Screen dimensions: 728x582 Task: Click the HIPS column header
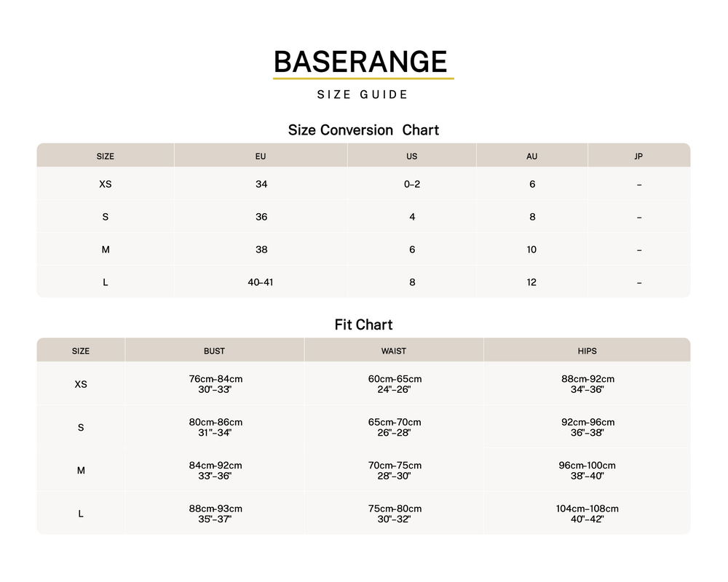click(587, 351)
